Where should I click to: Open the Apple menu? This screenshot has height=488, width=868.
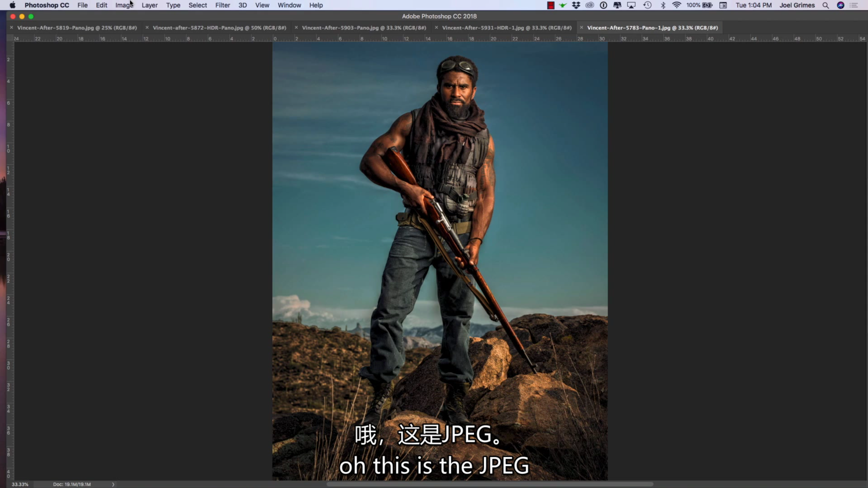(13, 5)
